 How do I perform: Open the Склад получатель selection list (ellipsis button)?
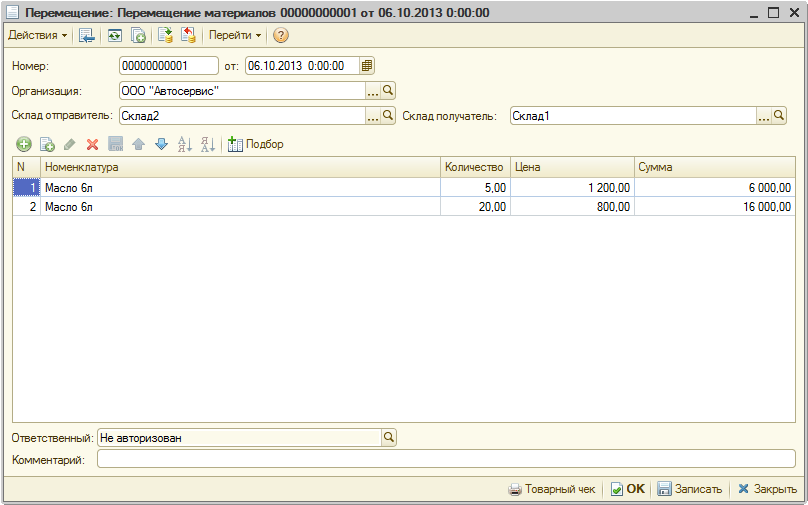(x=764, y=116)
